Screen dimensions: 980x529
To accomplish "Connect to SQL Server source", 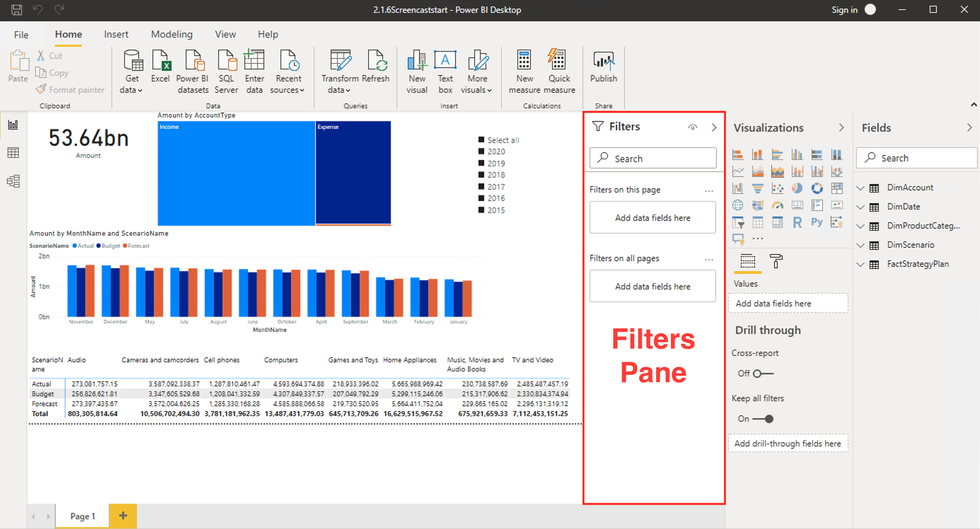I will (x=226, y=71).
